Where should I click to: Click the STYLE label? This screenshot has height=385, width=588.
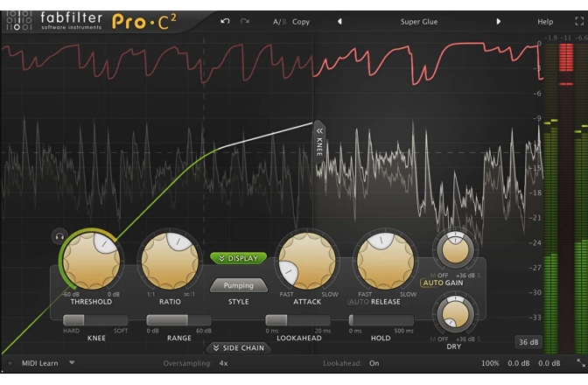239,302
